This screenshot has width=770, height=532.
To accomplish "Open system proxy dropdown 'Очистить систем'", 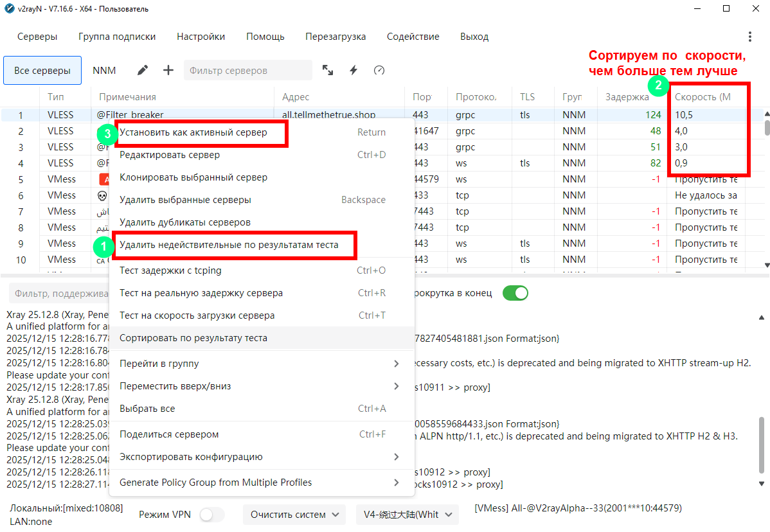I will pyautogui.click(x=294, y=515).
